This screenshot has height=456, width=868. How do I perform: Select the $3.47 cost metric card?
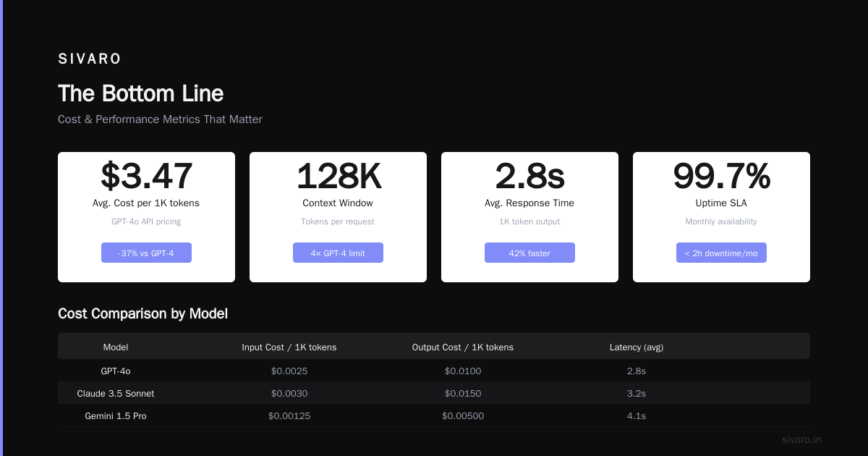(x=146, y=217)
